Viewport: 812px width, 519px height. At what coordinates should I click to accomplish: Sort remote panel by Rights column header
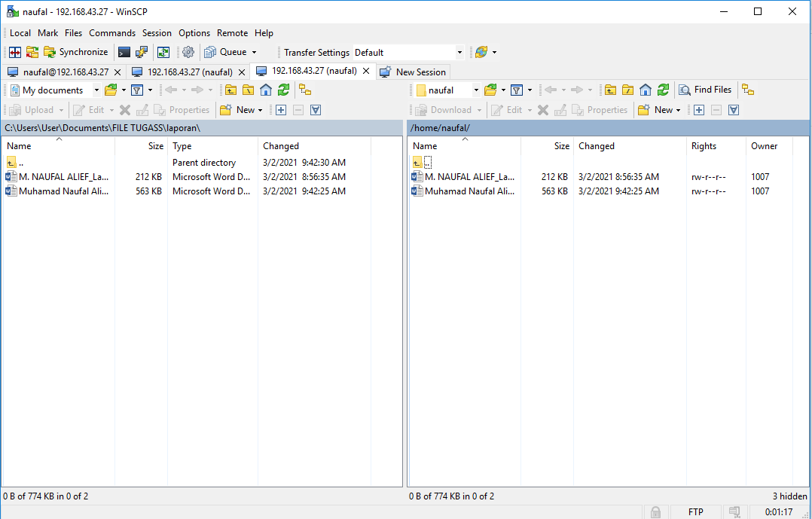pyautogui.click(x=716, y=146)
